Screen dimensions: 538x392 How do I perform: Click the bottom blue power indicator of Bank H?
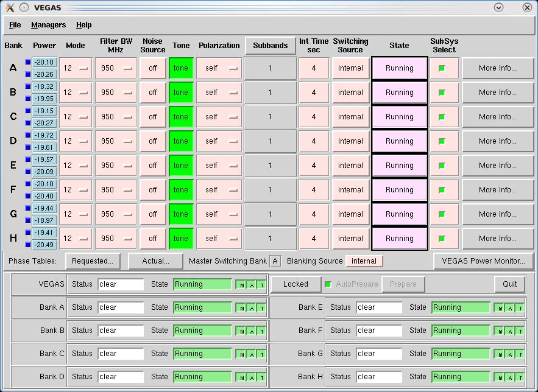click(x=28, y=245)
